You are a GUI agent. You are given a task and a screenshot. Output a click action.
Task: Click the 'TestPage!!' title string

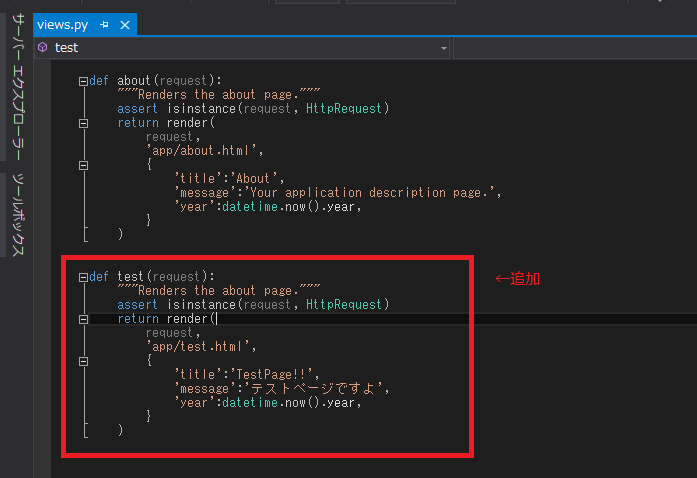coord(272,374)
